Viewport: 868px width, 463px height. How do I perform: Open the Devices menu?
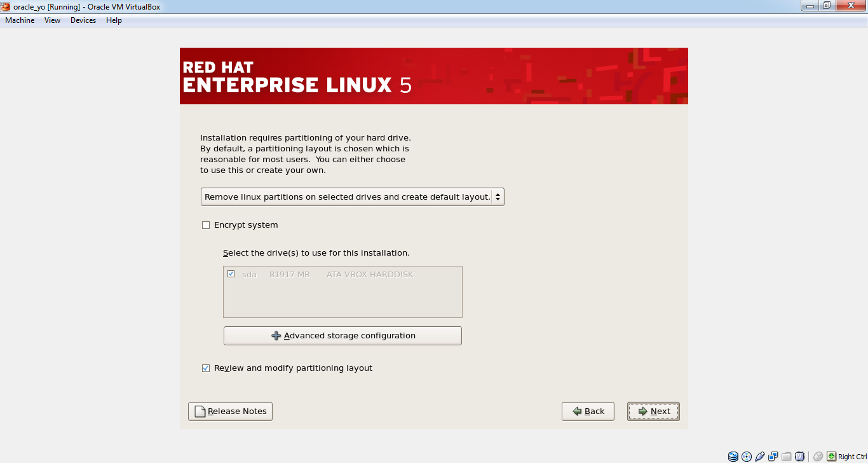(83, 20)
